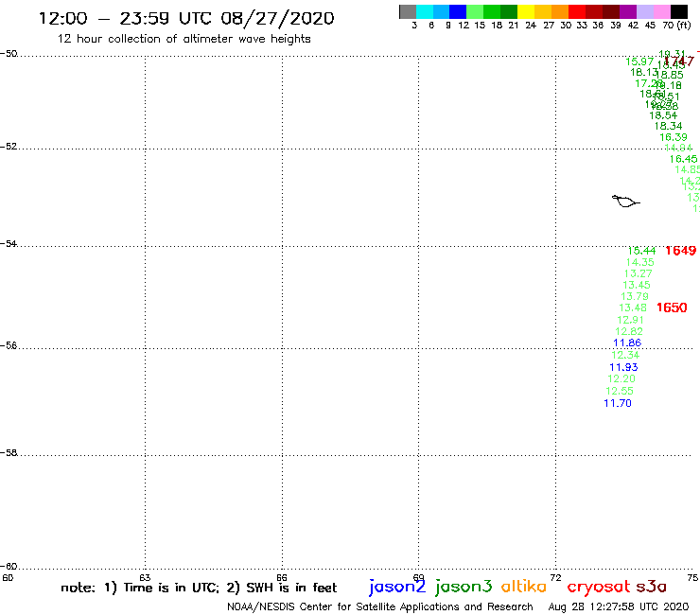Select the 16.45 wave height value
The image size is (700, 615).
pyautogui.click(x=683, y=159)
